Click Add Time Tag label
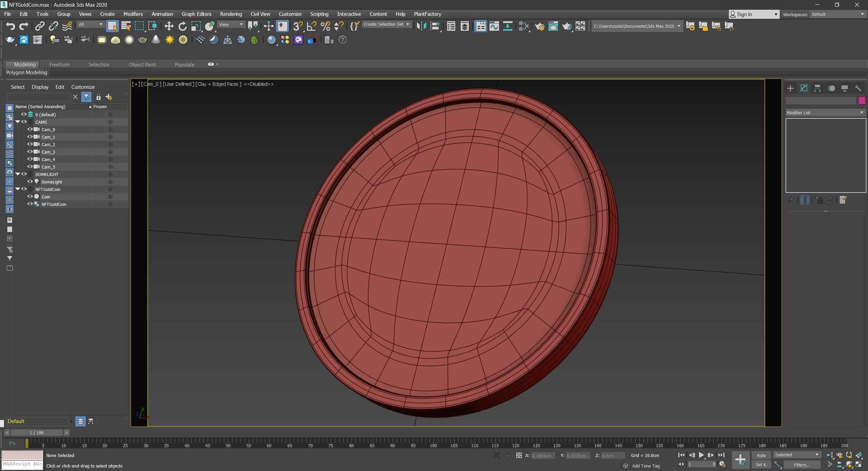Screen dimensions: 868x471 pos(646,466)
